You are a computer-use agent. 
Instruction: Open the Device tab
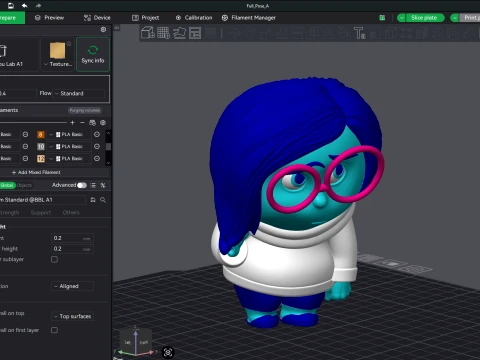point(97,18)
